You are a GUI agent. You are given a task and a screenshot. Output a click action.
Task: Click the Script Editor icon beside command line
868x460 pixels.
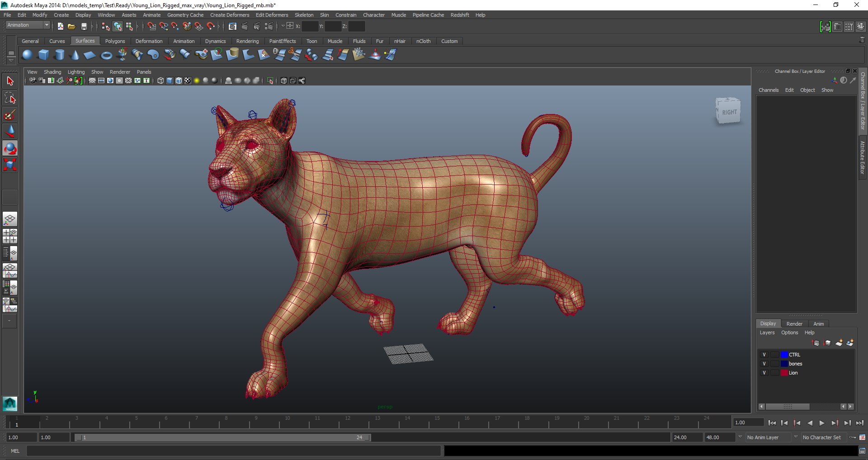tap(862, 451)
